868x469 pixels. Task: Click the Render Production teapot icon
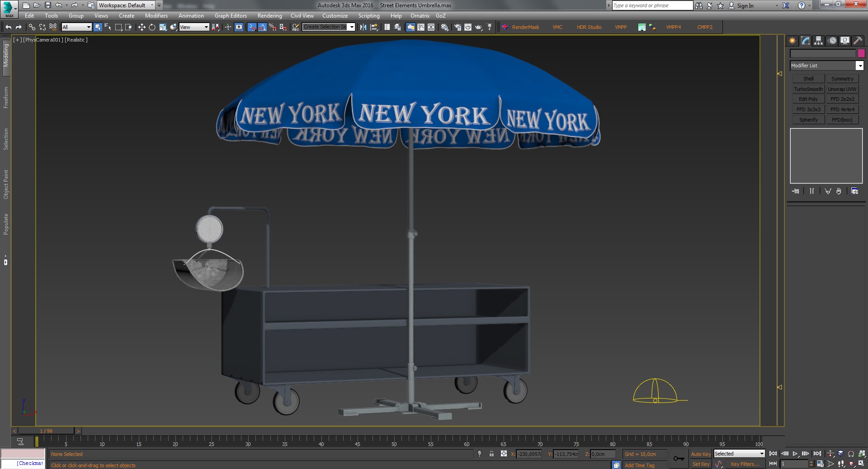(479, 27)
